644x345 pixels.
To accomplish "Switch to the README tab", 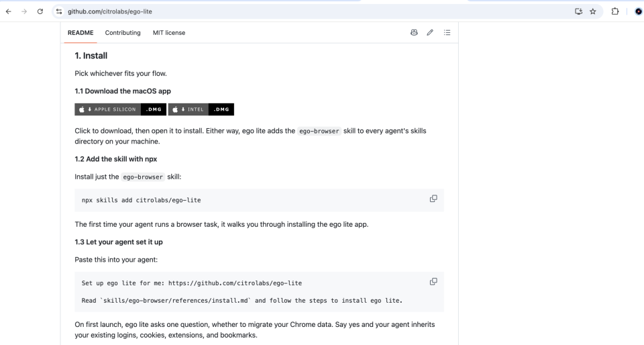I will pyautogui.click(x=80, y=33).
